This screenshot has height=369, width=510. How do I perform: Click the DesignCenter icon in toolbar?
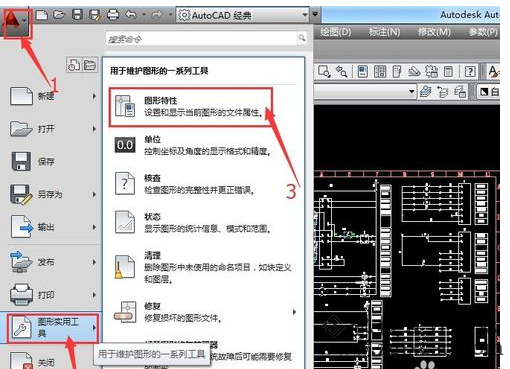[x=380, y=71]
